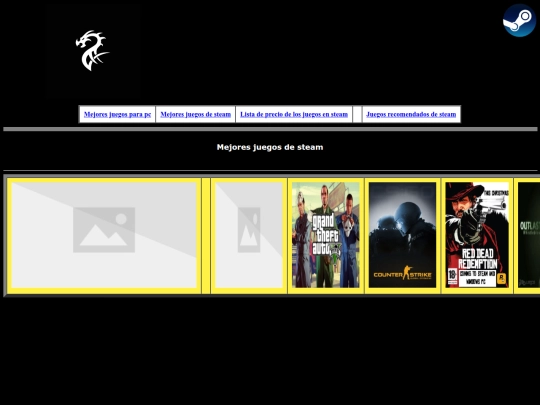Click the white dragon logo
The width and height of the screenshot is (540, 405).
click(x=92, y=50)
